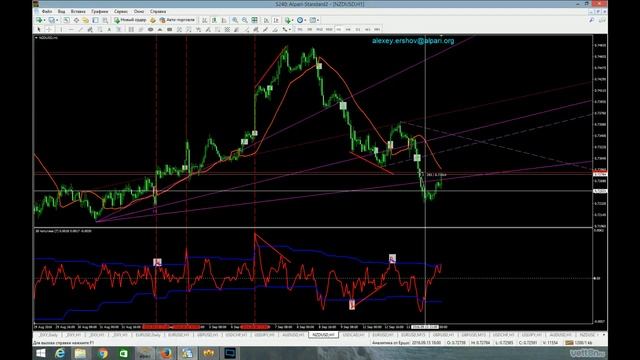Switch chart to candlesticks type
This screenshot has height=360, width=640.
pos(214,20)
